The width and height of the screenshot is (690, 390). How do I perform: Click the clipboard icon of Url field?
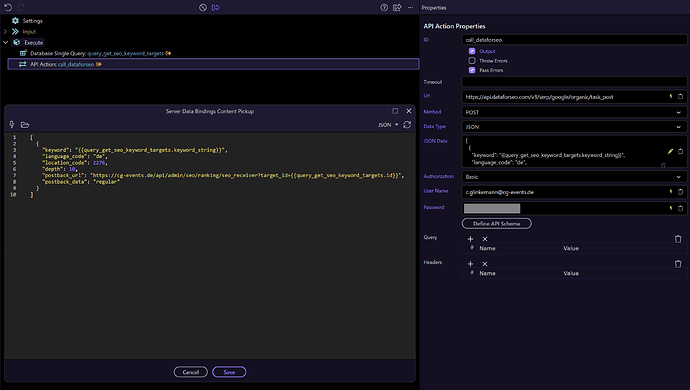[x=680, y=96]
